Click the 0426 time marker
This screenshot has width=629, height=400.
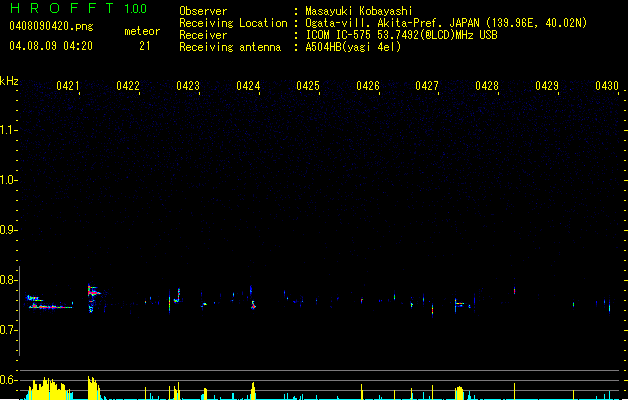pos(368,86)
